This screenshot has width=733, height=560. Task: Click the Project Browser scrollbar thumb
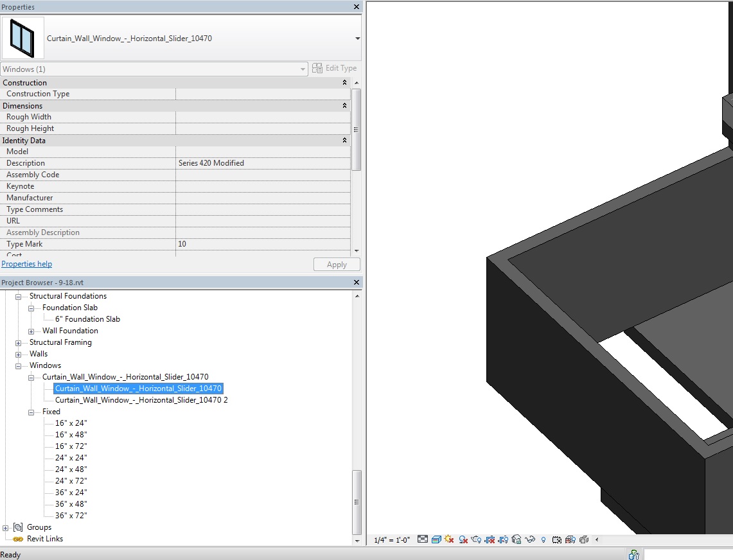(357, 502)
